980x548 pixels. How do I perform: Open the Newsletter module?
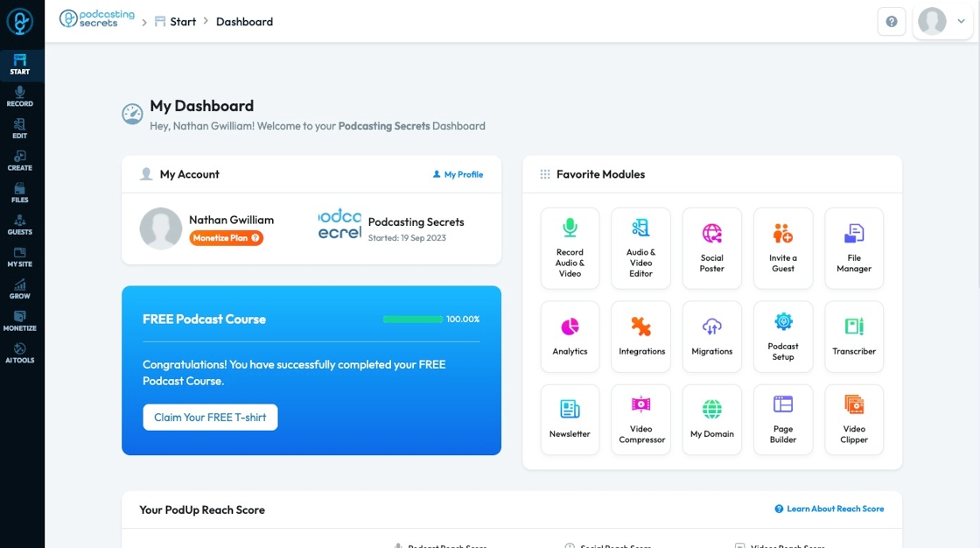coord(570,419)
